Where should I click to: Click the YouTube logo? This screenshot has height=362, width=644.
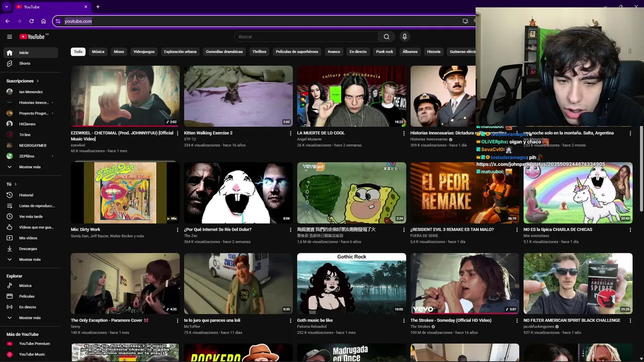[32, 37]
